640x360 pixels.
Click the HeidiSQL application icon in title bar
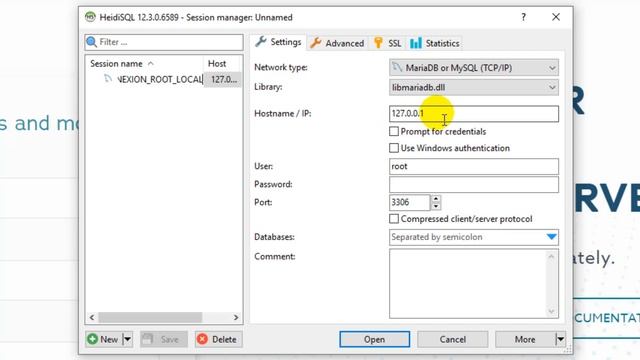90,17
